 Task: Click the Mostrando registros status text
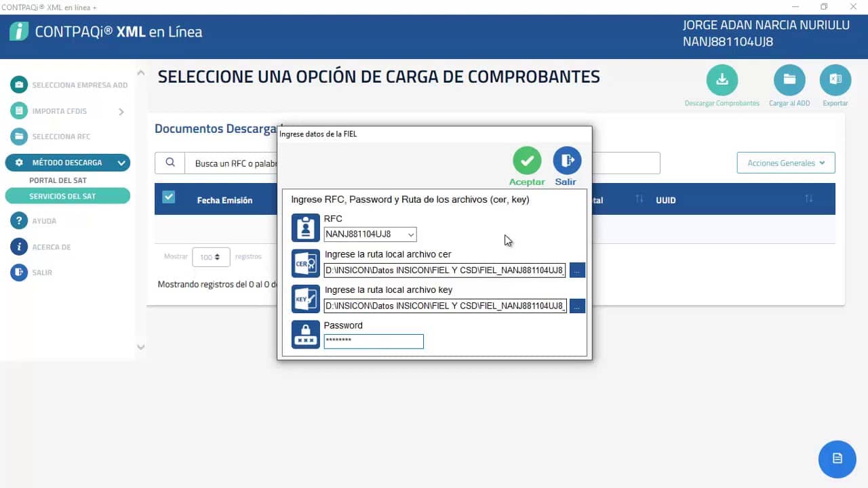217,284
